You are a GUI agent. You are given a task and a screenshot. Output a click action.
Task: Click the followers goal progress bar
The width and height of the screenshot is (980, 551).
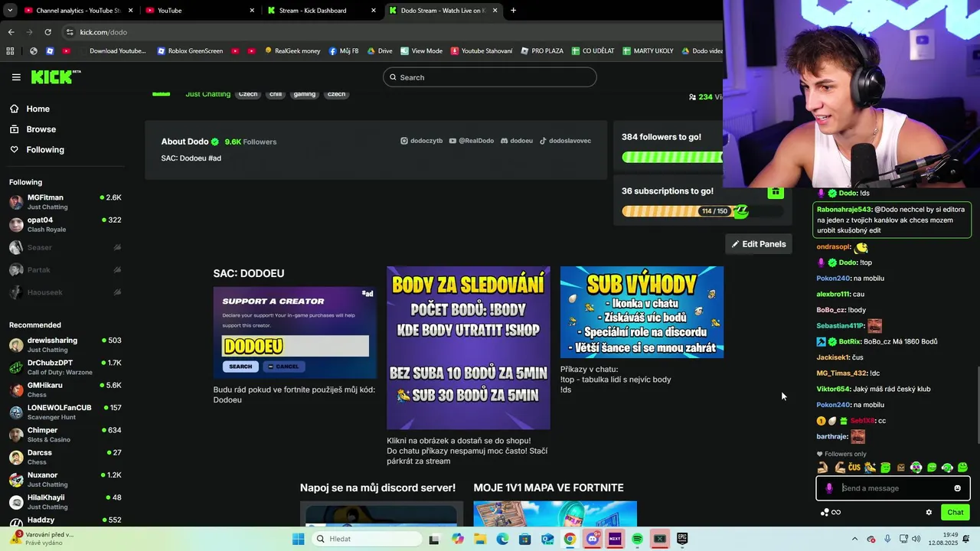coord(672,157)
